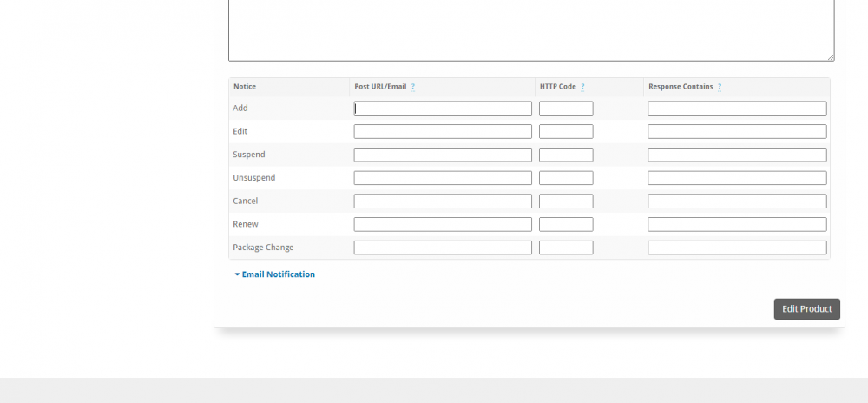Click the Cancel row HTTP Code field

coord(566,201)
